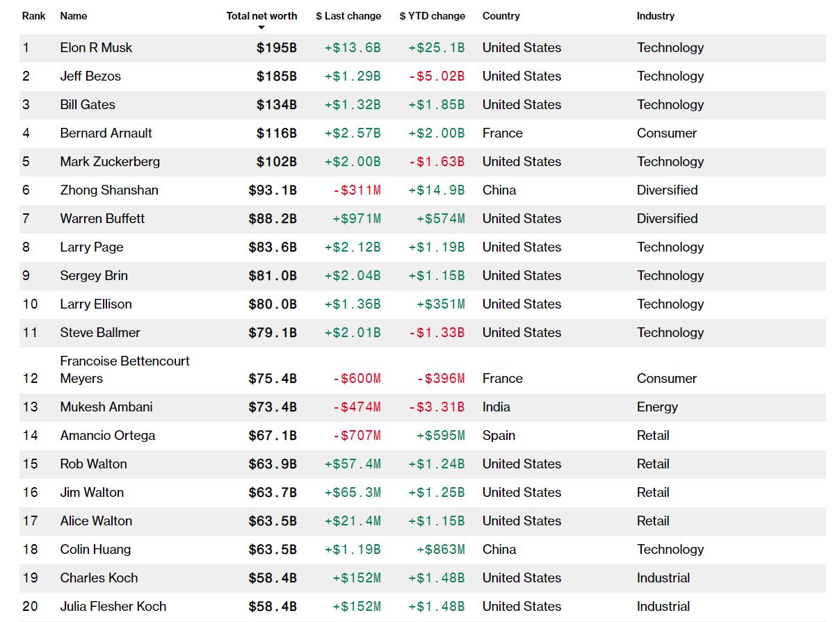
Task: Select the Industry column header
Action: (x=655, y=15)
